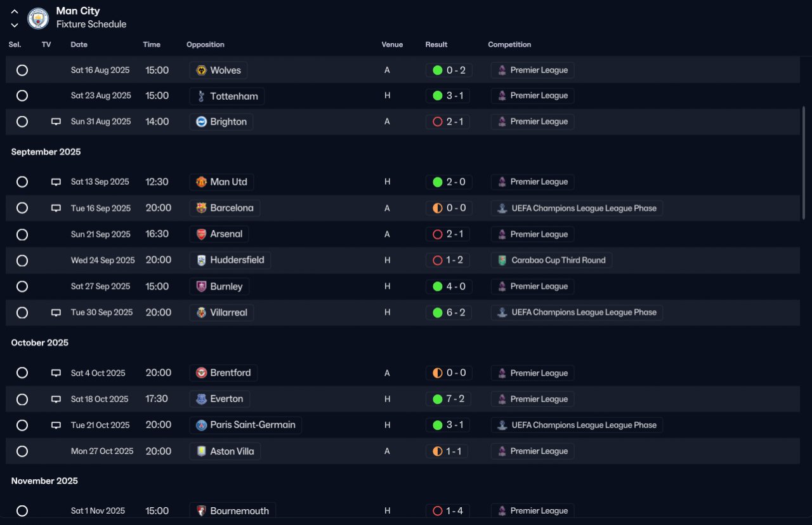Click the vertical scrollbar on the right
This screenshot has width=812, height=525.
point(804,163)
